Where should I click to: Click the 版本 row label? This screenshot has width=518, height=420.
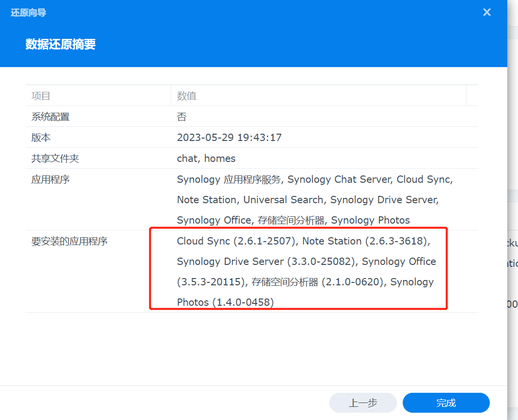pos(41,138)
